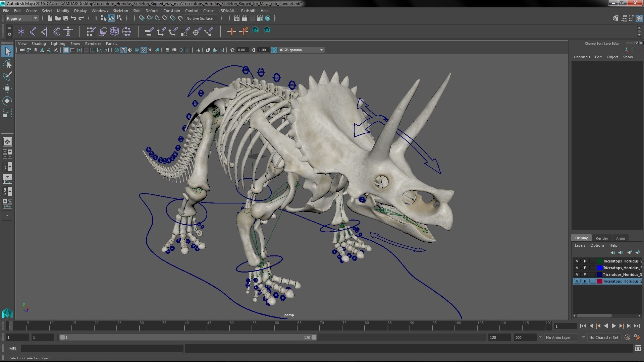
Task: Click the Create IK Handle shelf icon
Action: [45, 32]
